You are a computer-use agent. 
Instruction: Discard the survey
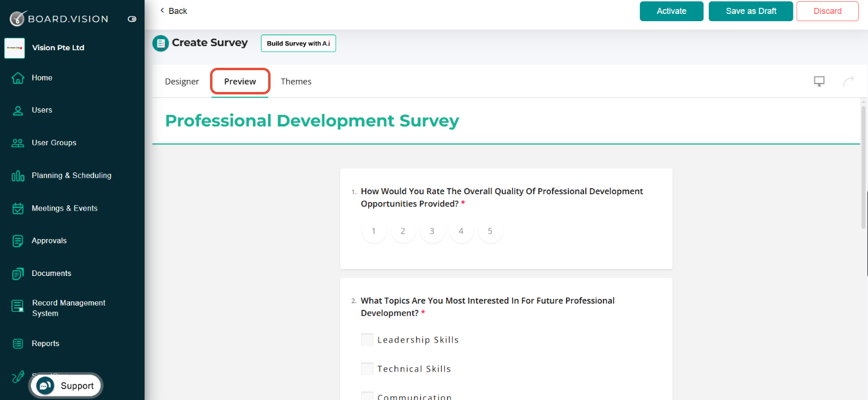[x=827, y=11]
